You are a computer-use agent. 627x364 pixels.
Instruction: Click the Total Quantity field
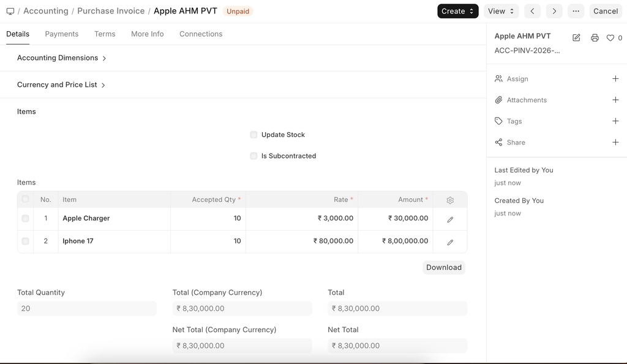[87, 308]
